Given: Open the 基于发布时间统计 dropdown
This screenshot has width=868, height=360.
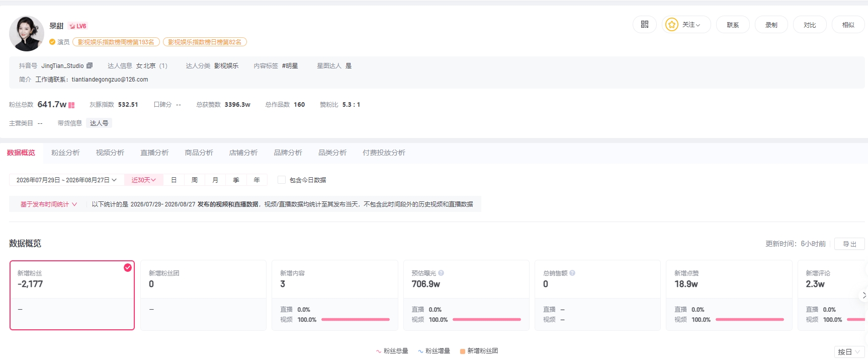Looking at the screenshot, I should click(x=48, y=204).
